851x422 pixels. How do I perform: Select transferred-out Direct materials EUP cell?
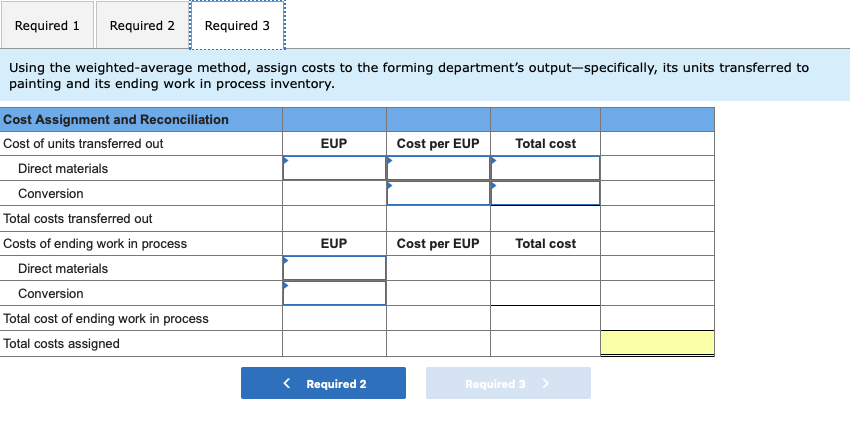point(334,169)
